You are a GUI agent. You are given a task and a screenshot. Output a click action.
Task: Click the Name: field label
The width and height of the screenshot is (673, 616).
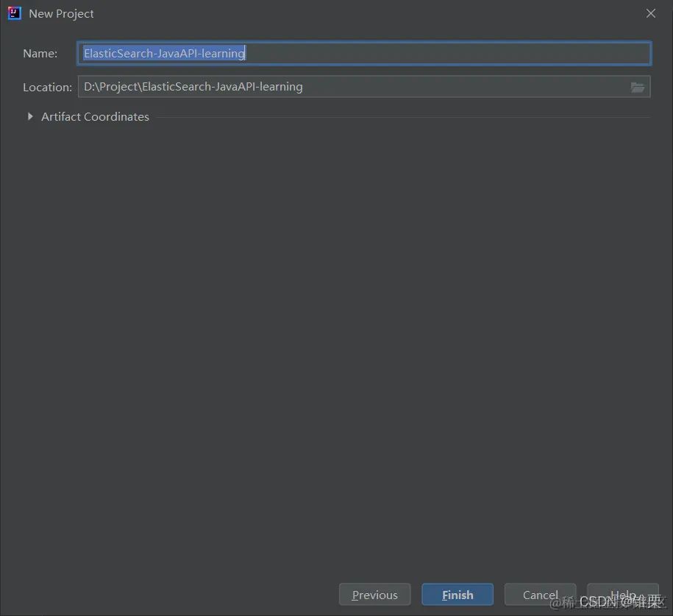point(40,54)
